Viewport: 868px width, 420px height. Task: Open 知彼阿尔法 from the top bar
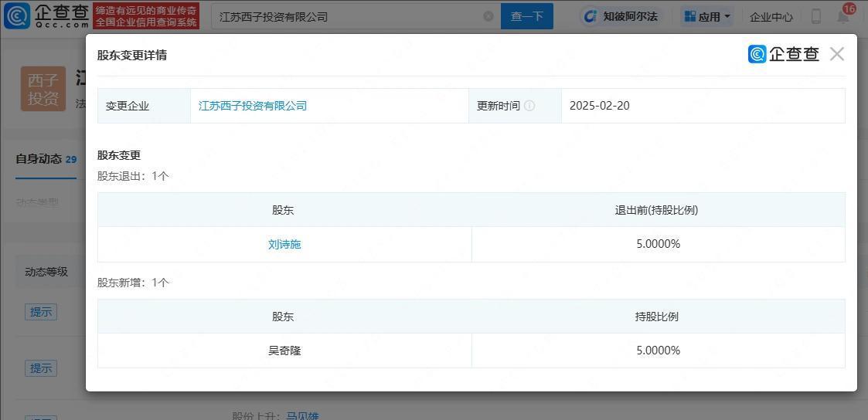coord(621,16)
